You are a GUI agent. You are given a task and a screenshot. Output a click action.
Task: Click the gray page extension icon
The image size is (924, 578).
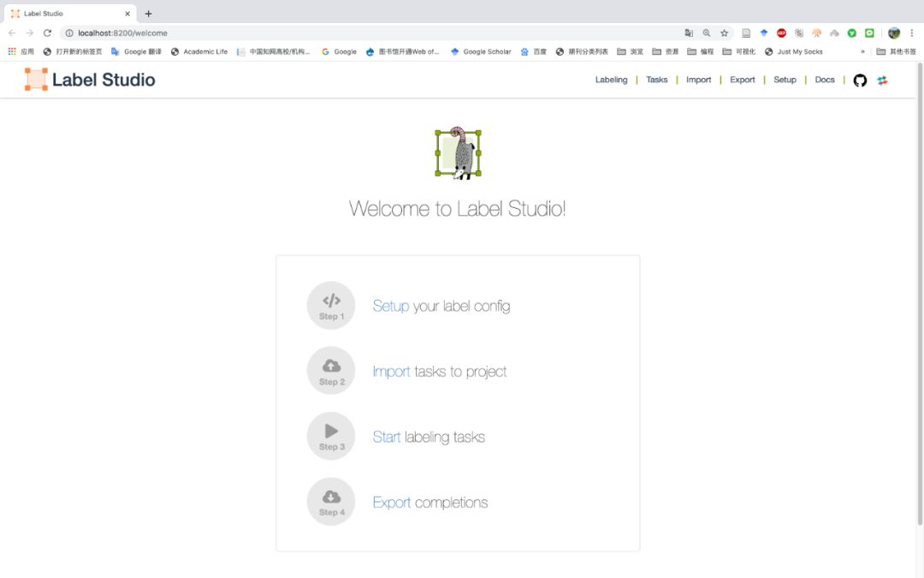pyautogui.click(x=746, y=33)
